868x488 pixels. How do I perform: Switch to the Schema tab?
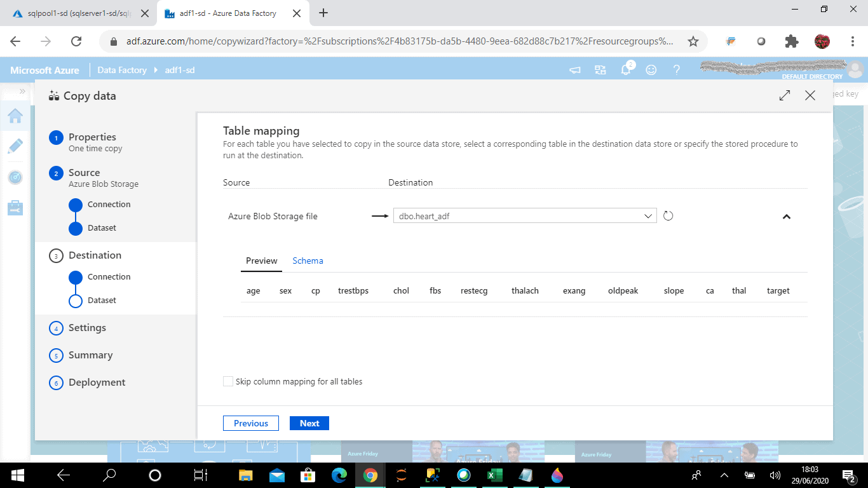[x=308, y=261]
